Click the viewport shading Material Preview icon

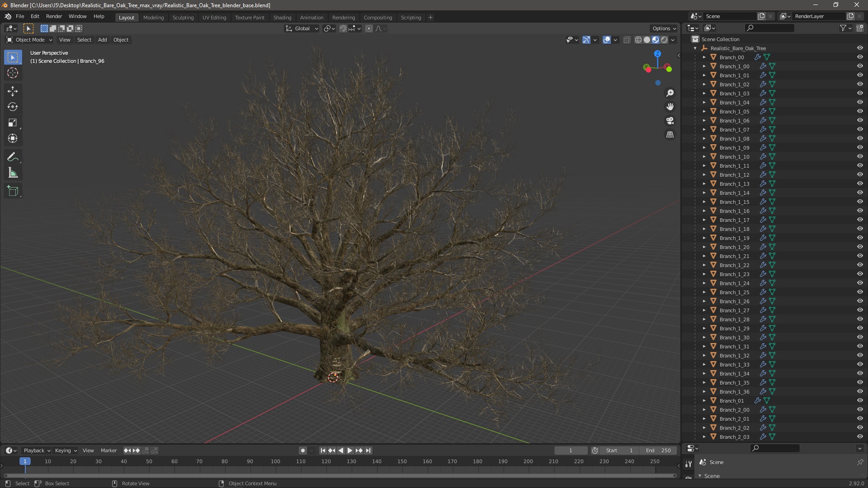[x=655, y=39]
